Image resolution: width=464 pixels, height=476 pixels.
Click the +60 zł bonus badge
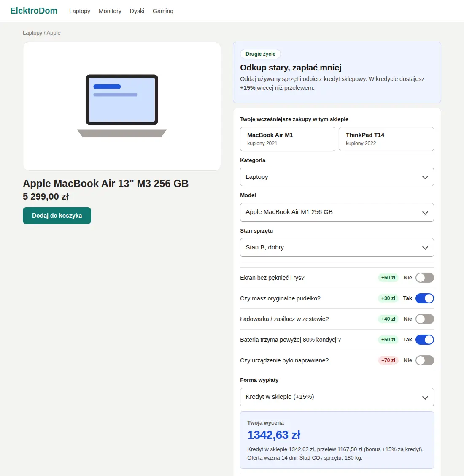point(388,278)
